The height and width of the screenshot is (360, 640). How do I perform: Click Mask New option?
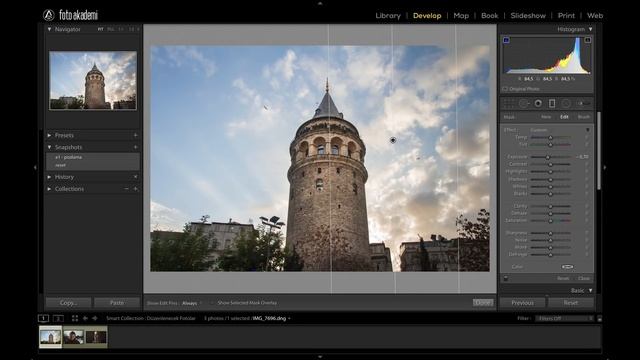point(546,117)
